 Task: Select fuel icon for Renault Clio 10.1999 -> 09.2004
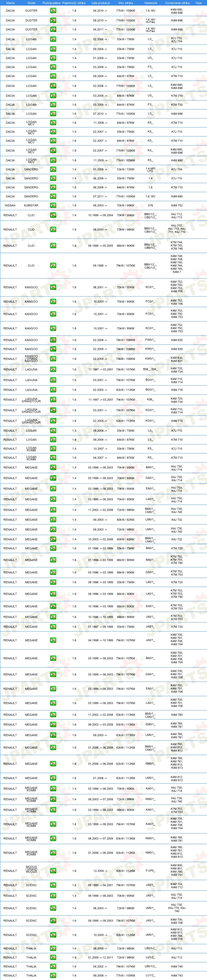pos(53,215)
